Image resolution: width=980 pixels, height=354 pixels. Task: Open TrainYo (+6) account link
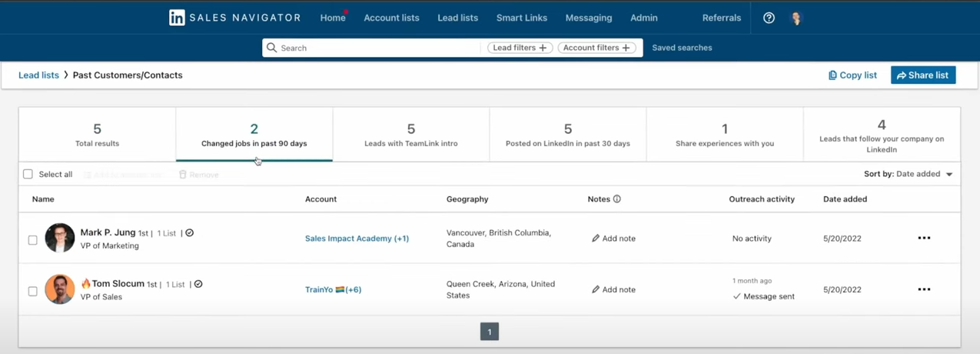(333, 289)
